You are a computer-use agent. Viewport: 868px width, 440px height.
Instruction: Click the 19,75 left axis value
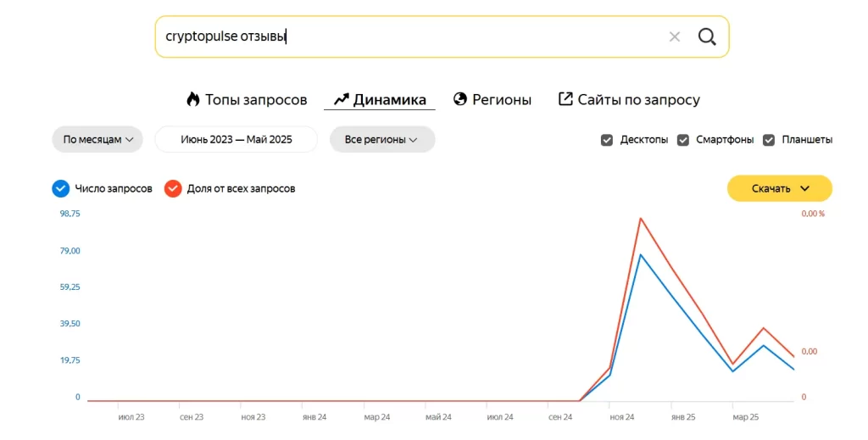tap(70, 360)
